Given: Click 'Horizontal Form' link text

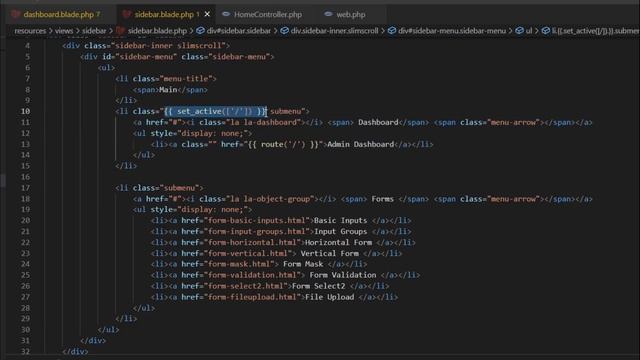Looking at the screenshot, I should click(x=338, y=243).
